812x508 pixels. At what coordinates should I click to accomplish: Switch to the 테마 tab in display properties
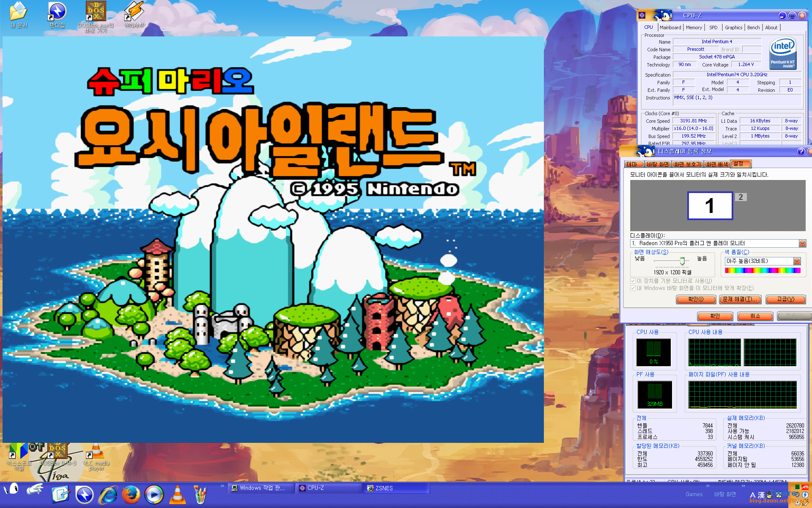[634, 164]
